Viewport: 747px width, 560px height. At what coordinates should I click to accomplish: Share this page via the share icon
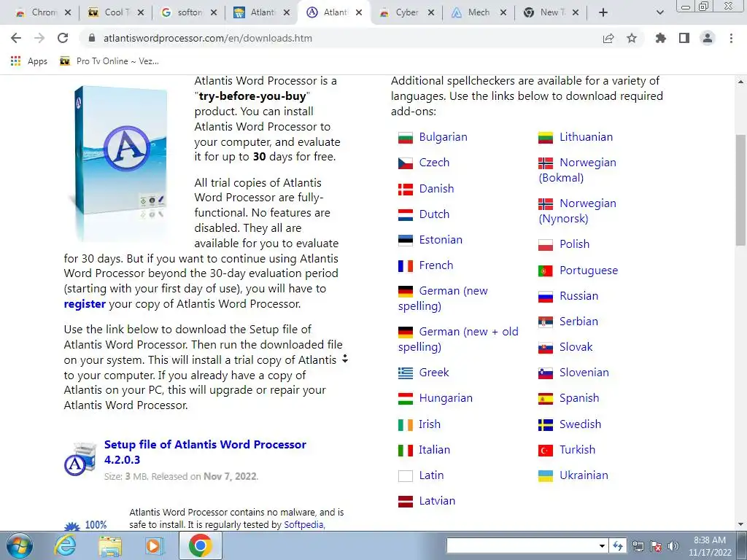click(608, 38)
